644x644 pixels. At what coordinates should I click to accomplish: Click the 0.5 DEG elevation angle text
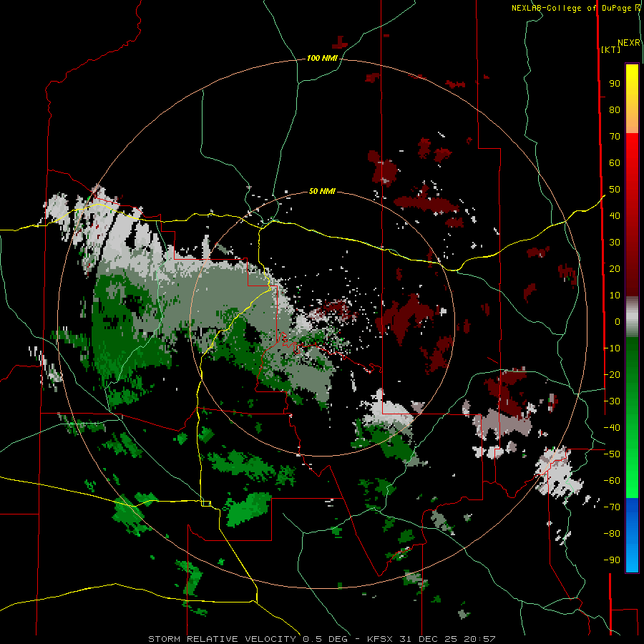coord(325,639)
